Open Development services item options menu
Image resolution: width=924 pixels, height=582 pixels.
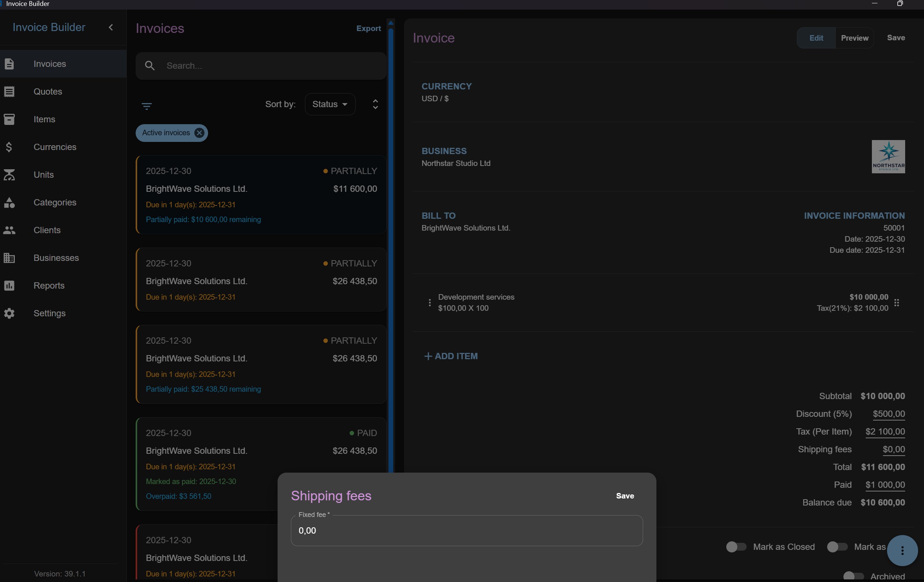pos(429,303)
